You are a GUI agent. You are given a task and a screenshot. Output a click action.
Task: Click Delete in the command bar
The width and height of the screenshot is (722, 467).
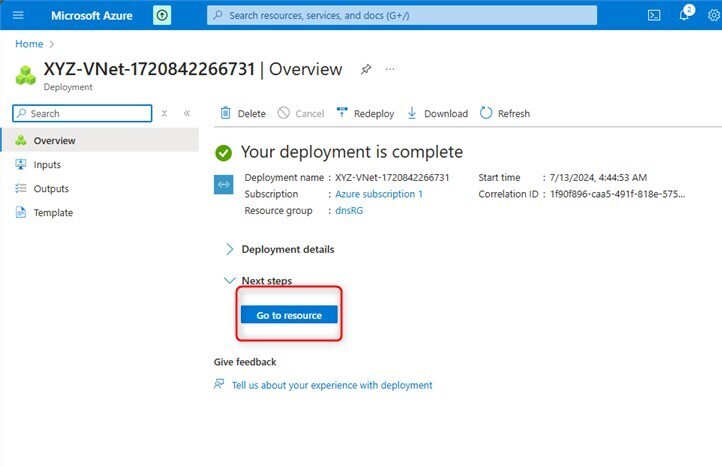tap(243, 113)
